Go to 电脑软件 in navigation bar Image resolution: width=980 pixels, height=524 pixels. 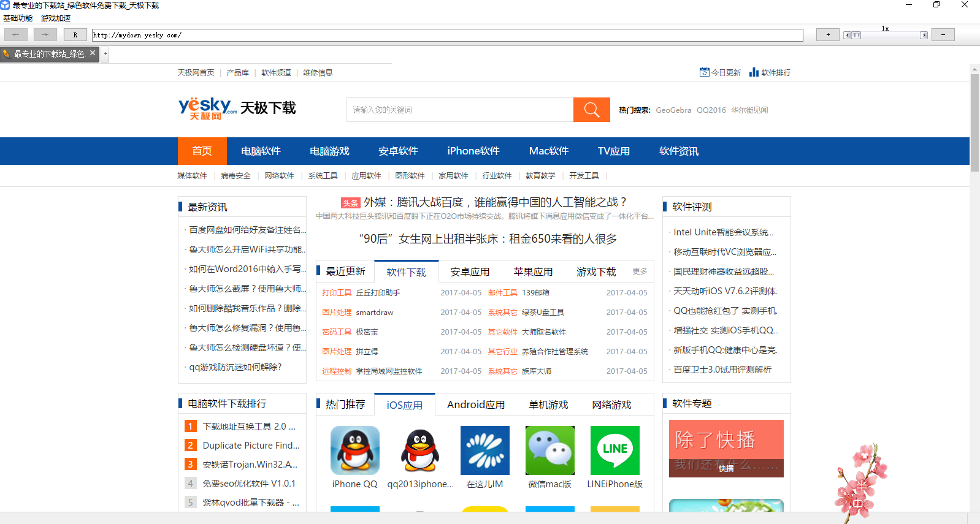point(261,151)
